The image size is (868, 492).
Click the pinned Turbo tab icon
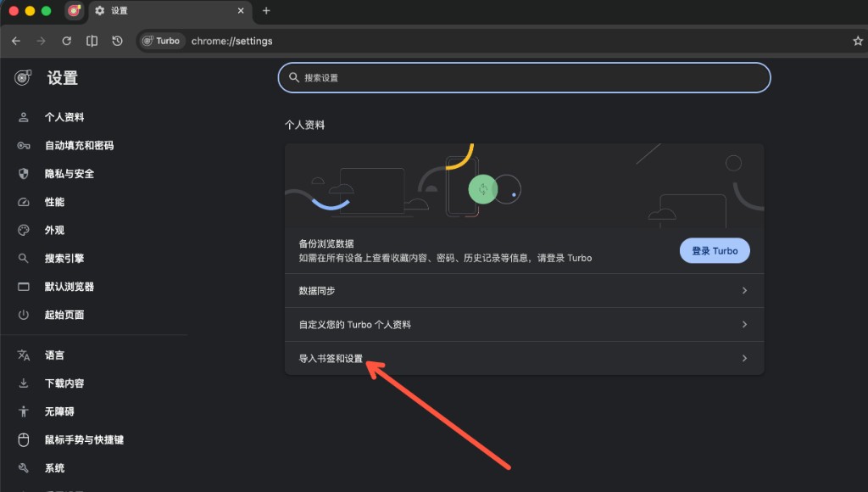[75, 10]
